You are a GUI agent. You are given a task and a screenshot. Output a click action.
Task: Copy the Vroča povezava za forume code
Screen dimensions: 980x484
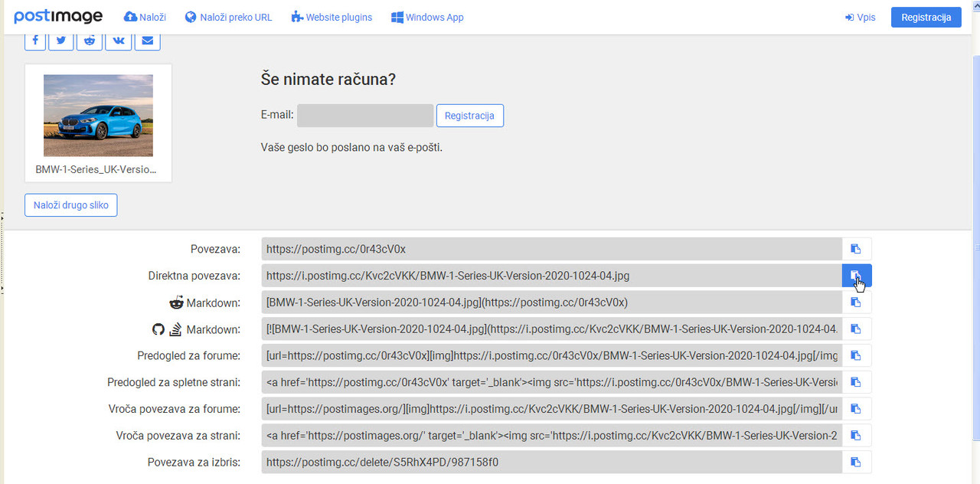coord(857,409)
